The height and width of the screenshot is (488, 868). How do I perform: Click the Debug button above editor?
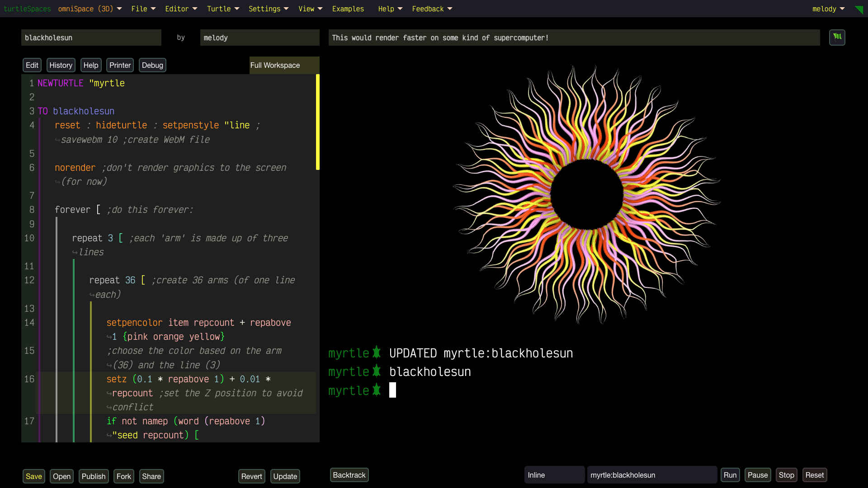(x=152, y=65)
